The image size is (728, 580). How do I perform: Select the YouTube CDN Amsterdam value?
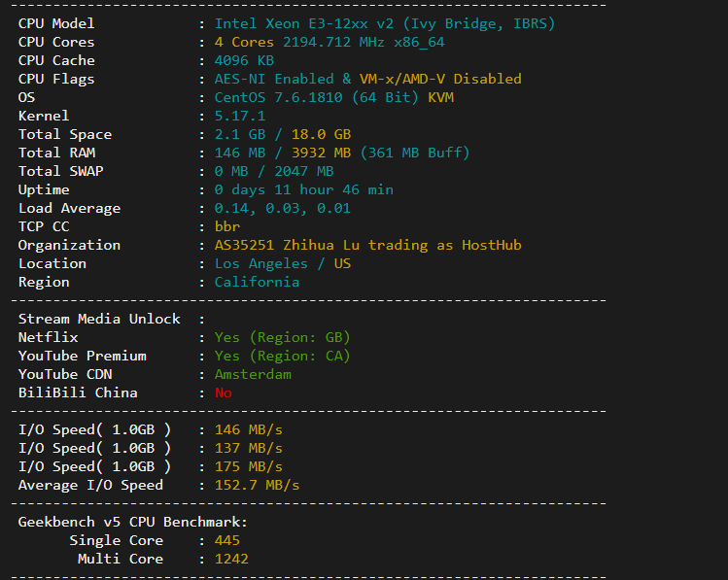click(253, 374)
